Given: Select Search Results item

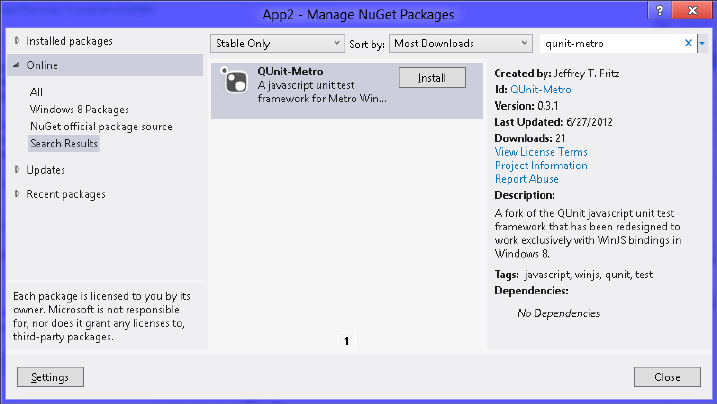Looking at the screenshot, I should point(64,144).
